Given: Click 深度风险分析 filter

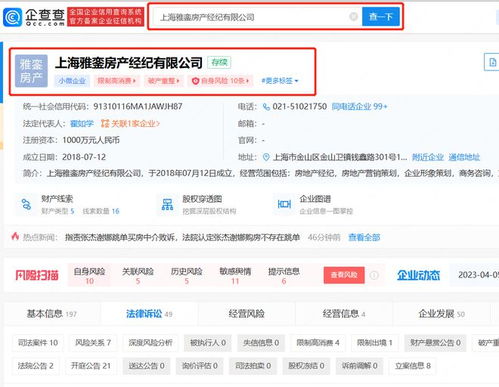Looking at the screenshot, I should pos(150,343).
